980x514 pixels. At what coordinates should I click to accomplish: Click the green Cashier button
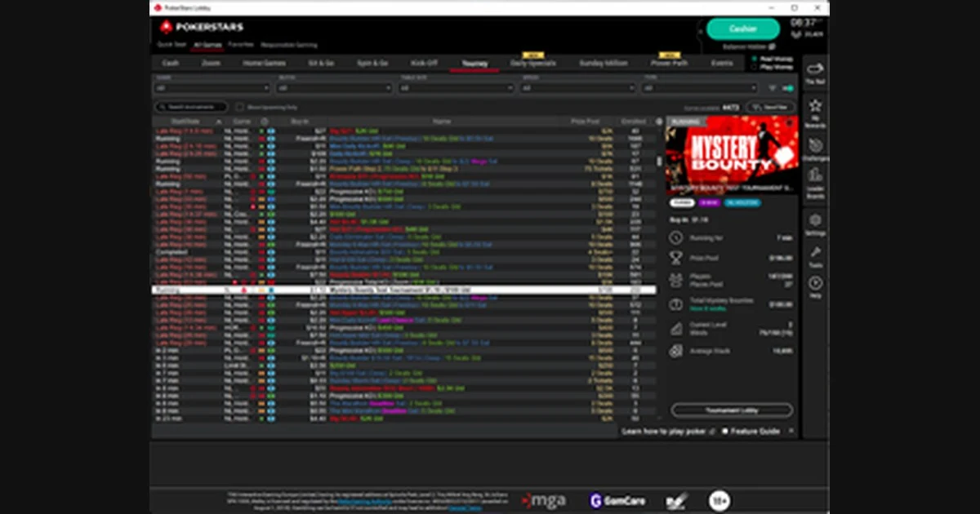coord(742,29)
